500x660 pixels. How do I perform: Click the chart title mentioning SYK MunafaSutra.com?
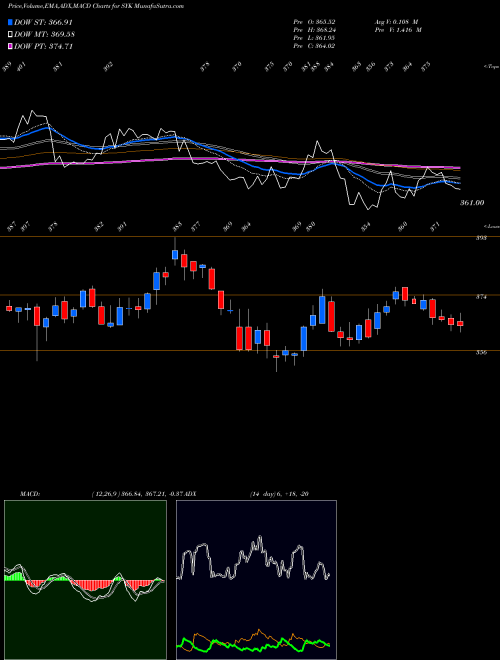point(96,6)
